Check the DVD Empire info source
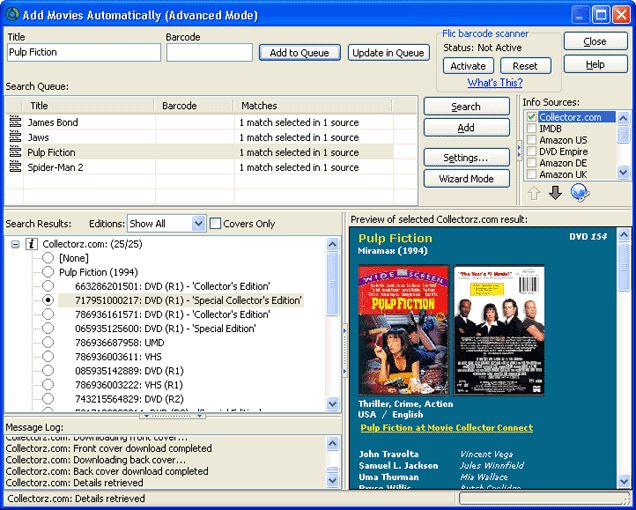 (531, 151)
